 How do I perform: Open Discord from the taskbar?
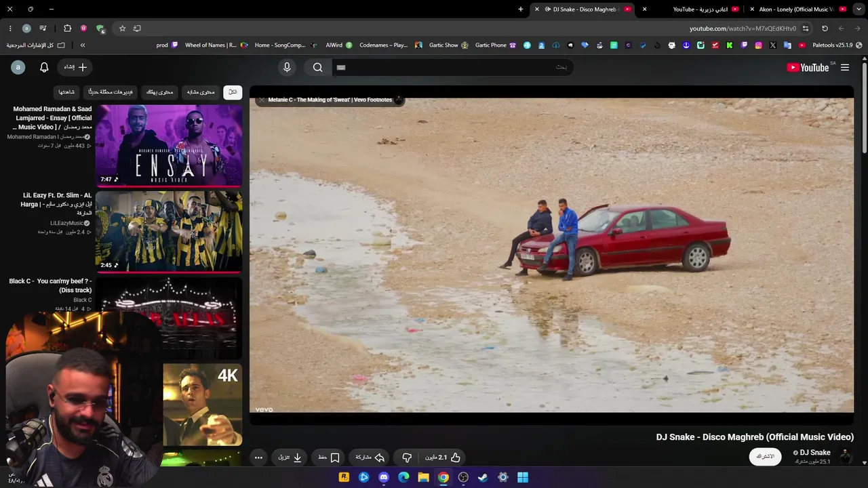tap(384, 477)
